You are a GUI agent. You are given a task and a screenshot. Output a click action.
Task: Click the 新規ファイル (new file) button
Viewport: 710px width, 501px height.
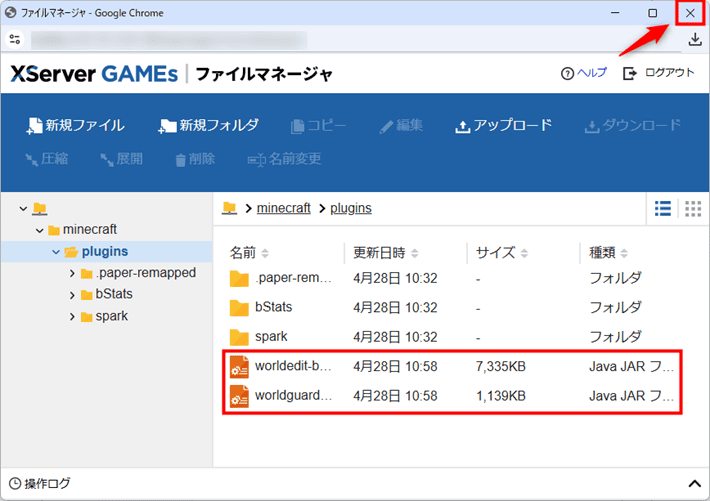[x=75, y=125]
